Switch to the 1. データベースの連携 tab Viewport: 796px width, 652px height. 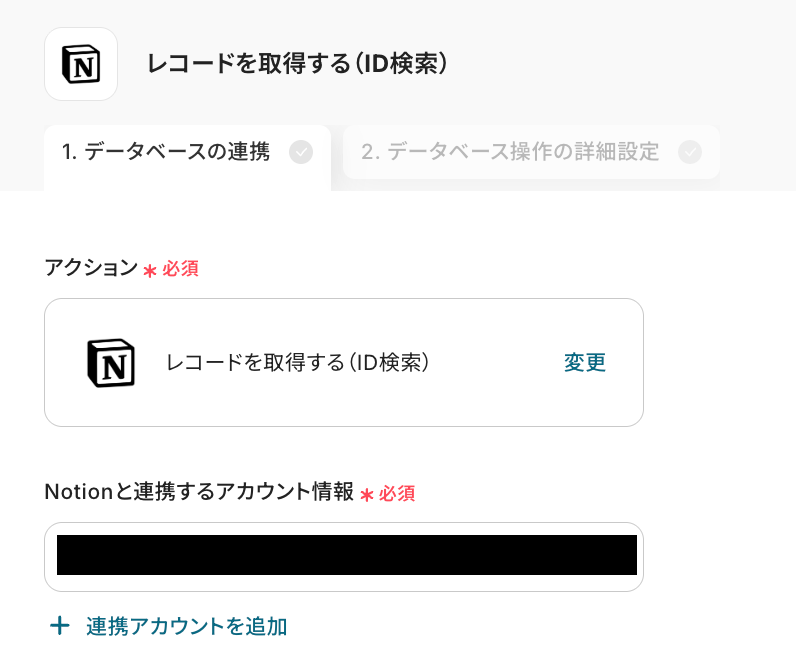pos(166,152)
